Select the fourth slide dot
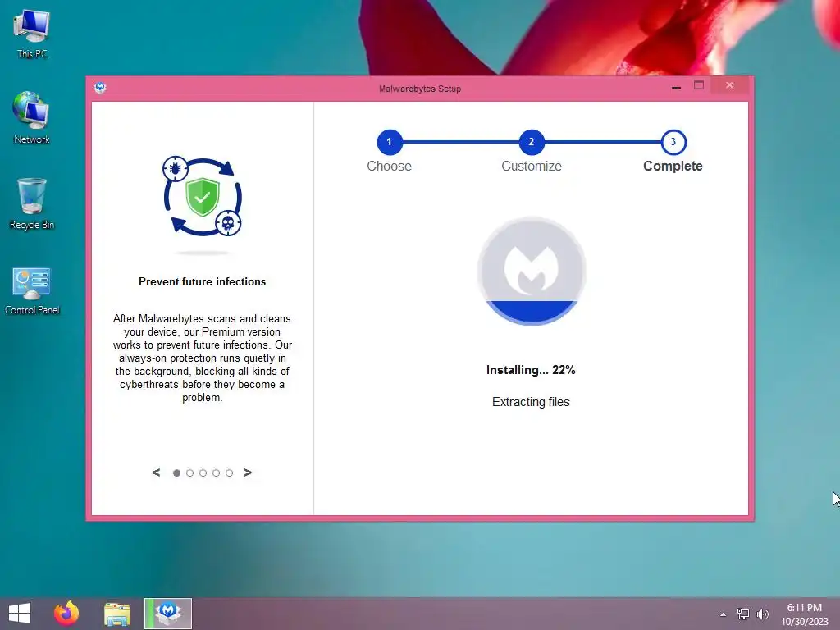This screenshot has width=840, height=630. [x=216, y=473]
